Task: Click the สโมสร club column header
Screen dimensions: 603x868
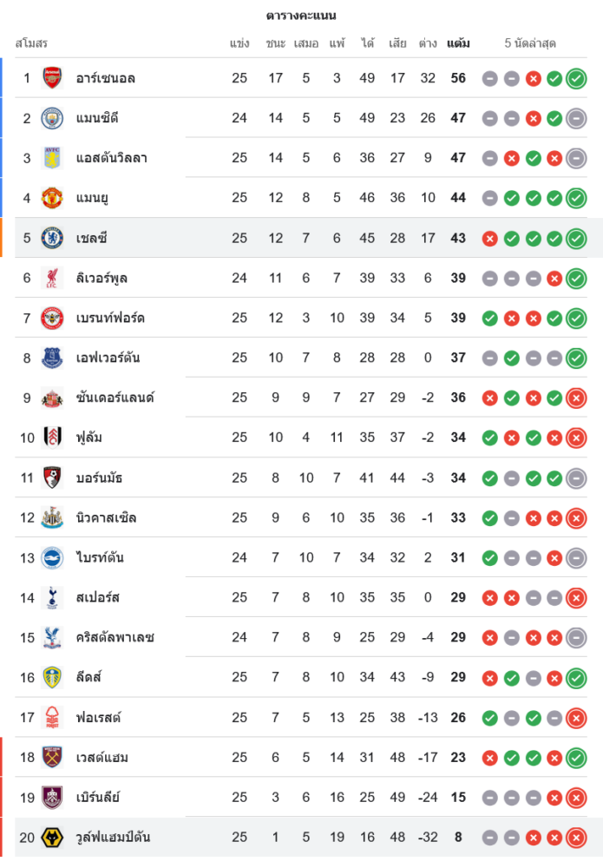Action: click(x=31, y=43)
